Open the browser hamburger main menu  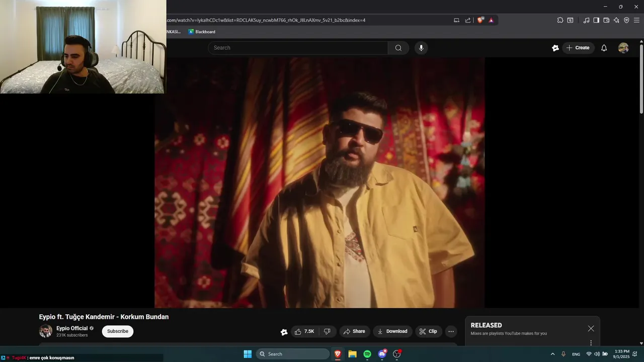pyautogui.click(x=636, y=20)
